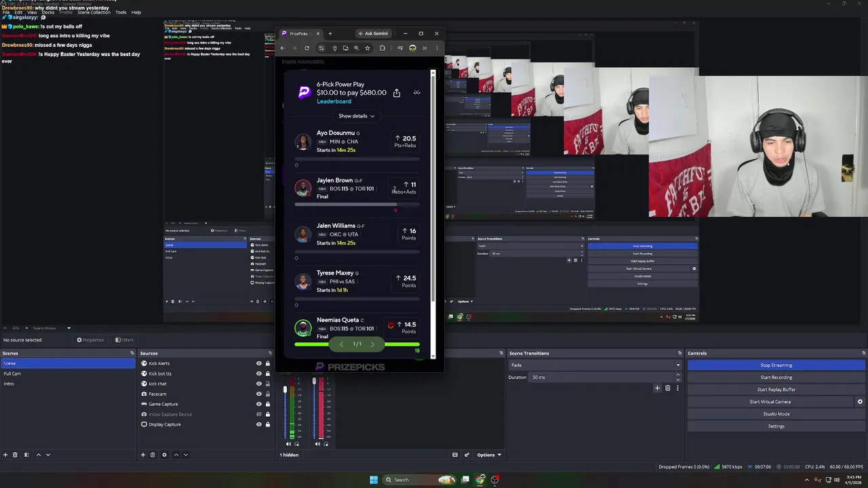Viewport: 868px width, 488px height.
Task: Add a scene transition with plus icon
Action: (657, 388)
